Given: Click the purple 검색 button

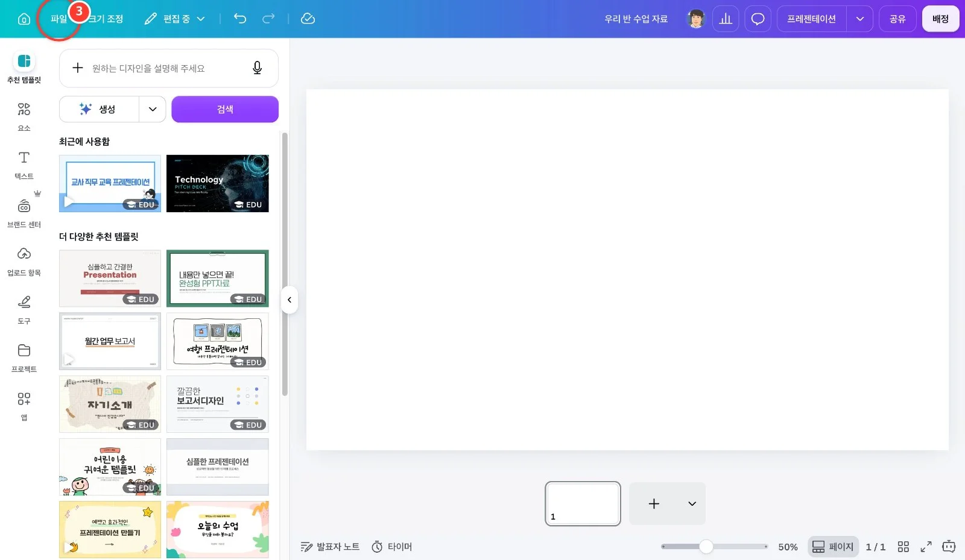Looking at the screenshot, I should point(225,109).
